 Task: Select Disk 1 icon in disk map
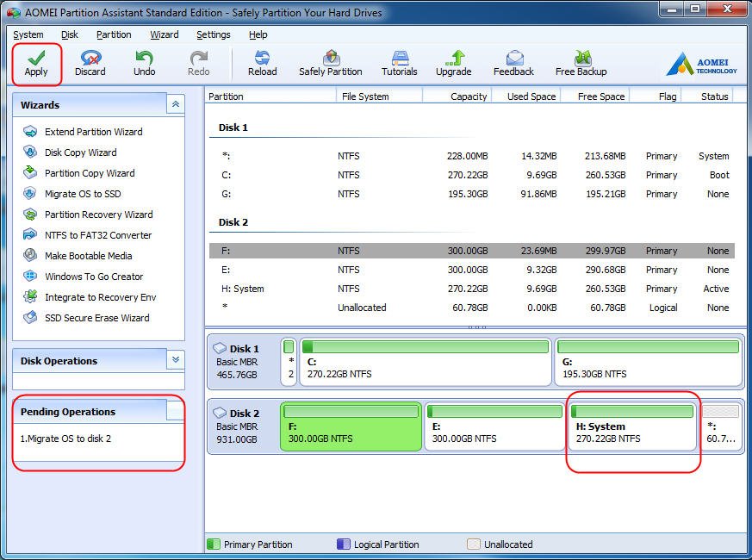[220, 348]
